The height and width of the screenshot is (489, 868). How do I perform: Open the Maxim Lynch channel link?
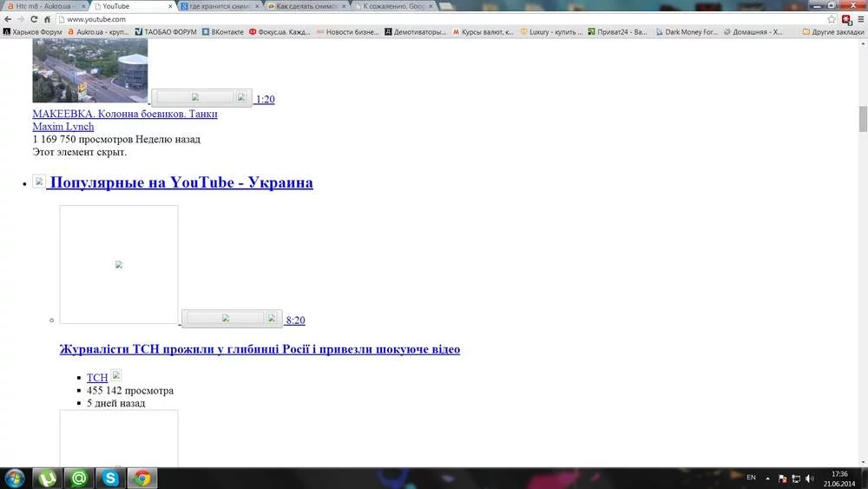pos(63,126)
